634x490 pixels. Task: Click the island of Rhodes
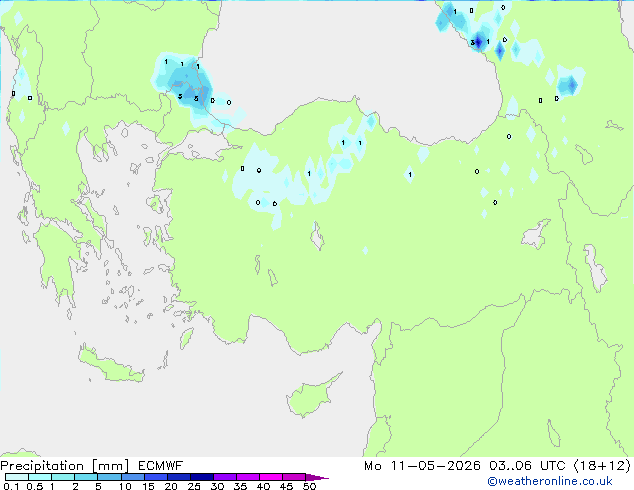pos(186,338)
